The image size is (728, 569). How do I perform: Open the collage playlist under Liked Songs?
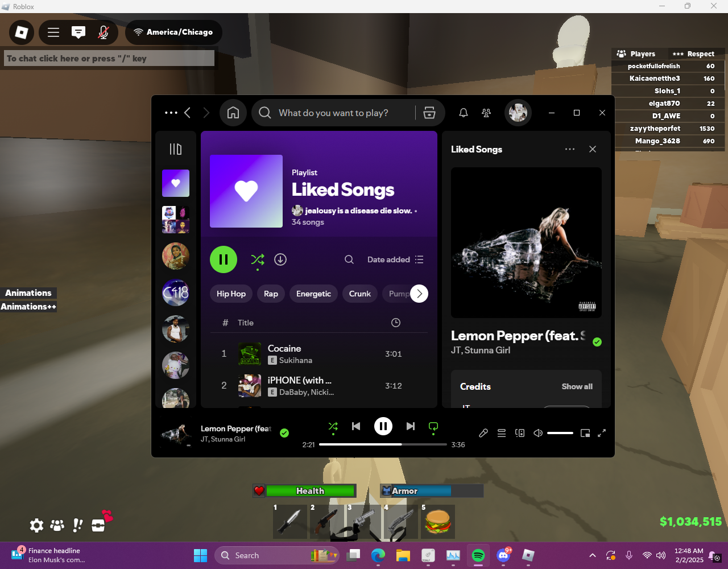176,220
